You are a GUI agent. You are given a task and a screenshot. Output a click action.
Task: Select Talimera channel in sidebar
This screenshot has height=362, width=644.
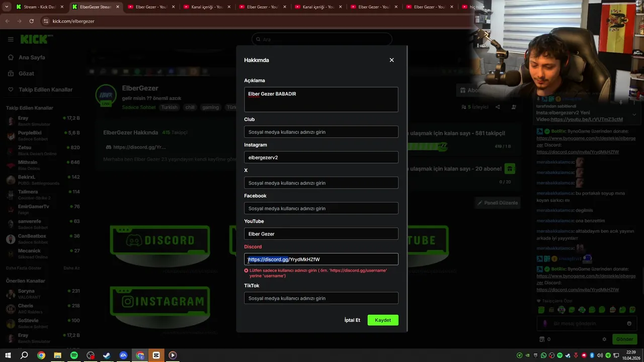[43, 194]
